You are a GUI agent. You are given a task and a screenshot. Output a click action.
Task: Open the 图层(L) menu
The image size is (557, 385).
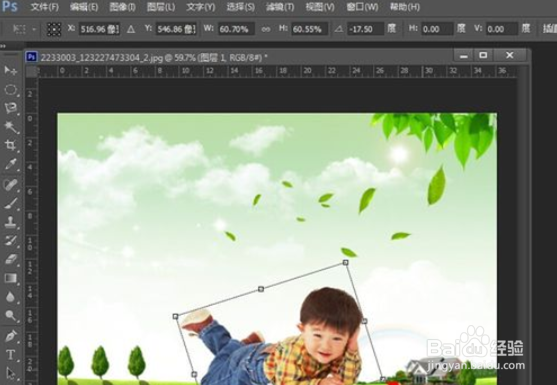[x=161, y=7]
